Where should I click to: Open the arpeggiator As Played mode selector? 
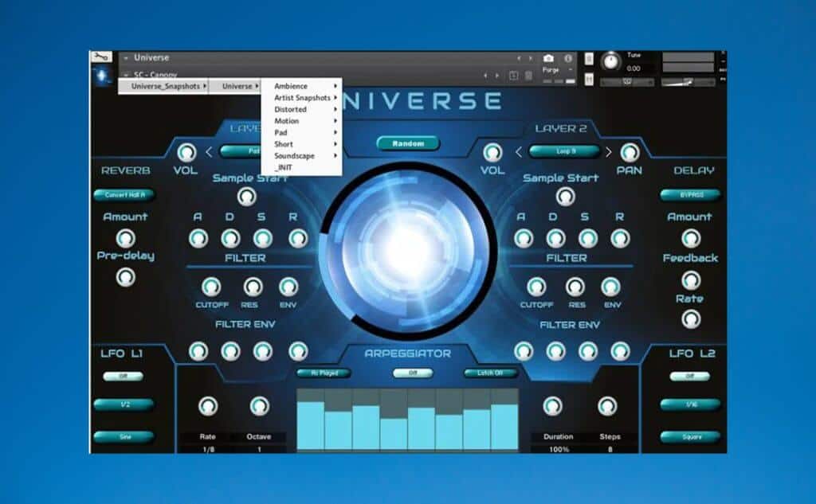point(324,373)
